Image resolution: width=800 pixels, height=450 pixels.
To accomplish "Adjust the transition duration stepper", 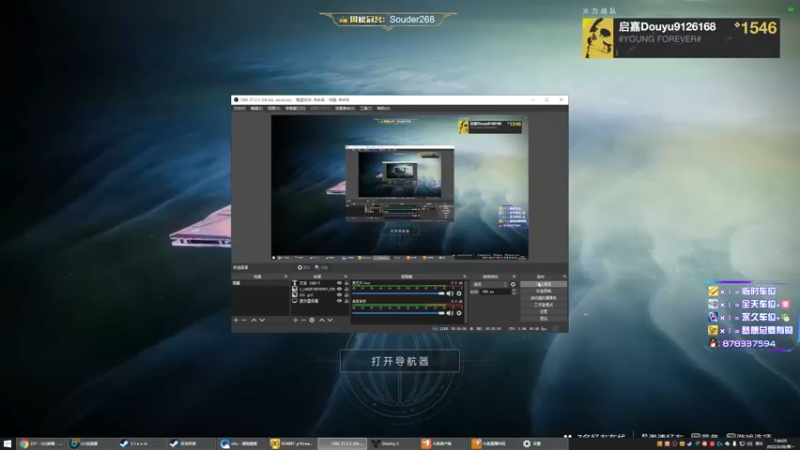I will click(514, 291).
